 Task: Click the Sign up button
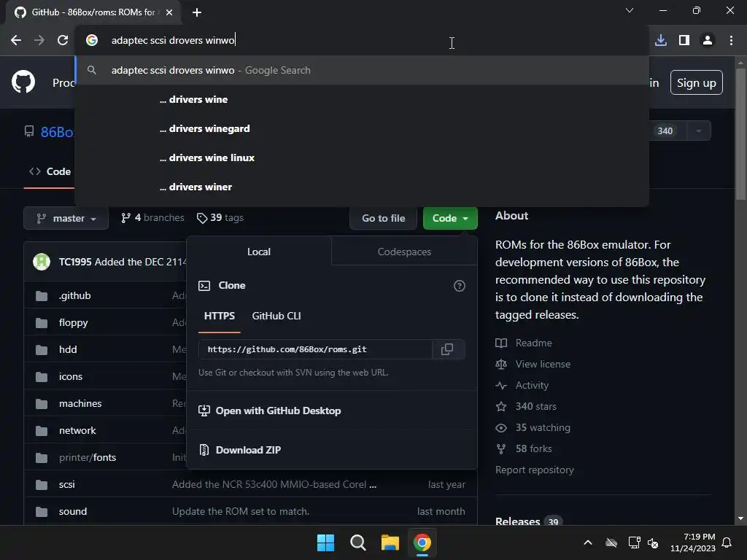pyautogui.click(x=697, y=83)
